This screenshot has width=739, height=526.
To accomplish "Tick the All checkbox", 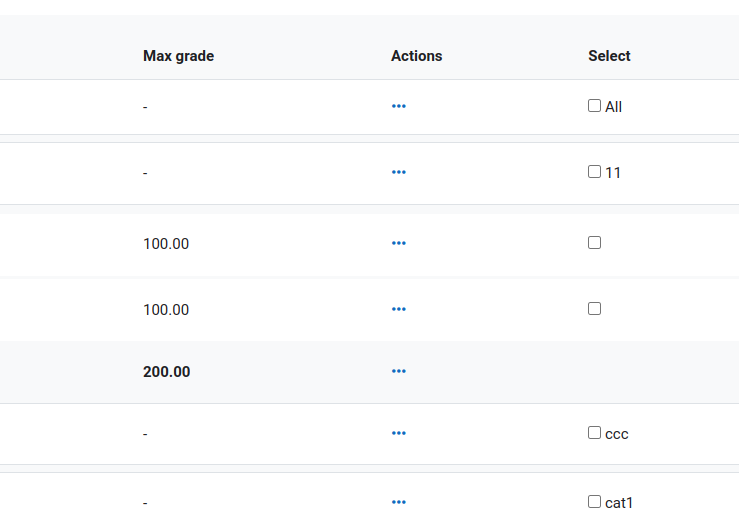I will 594,106.
